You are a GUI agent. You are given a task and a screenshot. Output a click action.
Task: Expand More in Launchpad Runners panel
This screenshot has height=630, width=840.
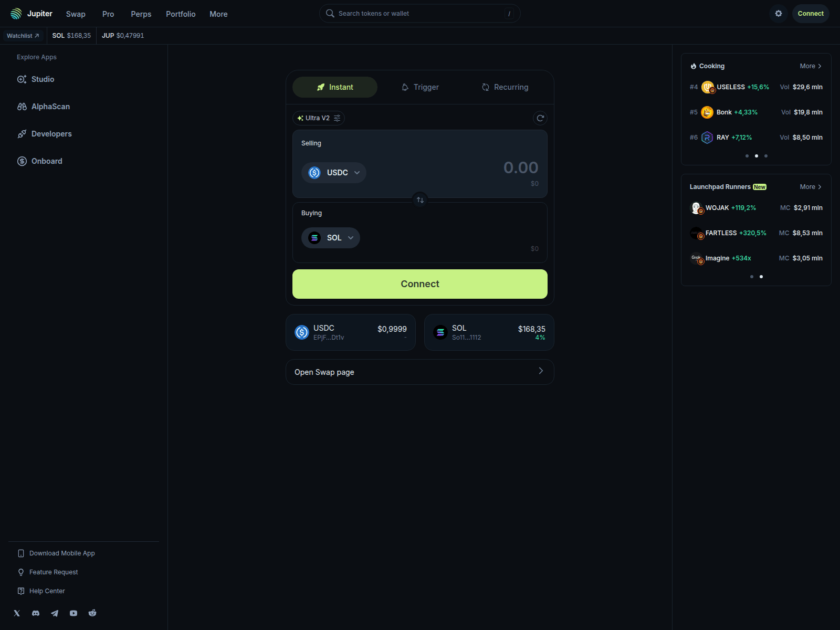click(x=811, y=187)
